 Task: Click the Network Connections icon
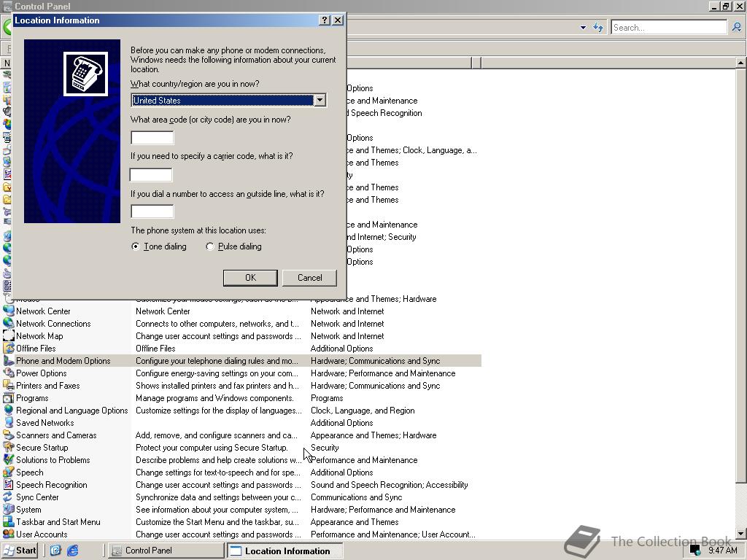(x=8, y=323)
